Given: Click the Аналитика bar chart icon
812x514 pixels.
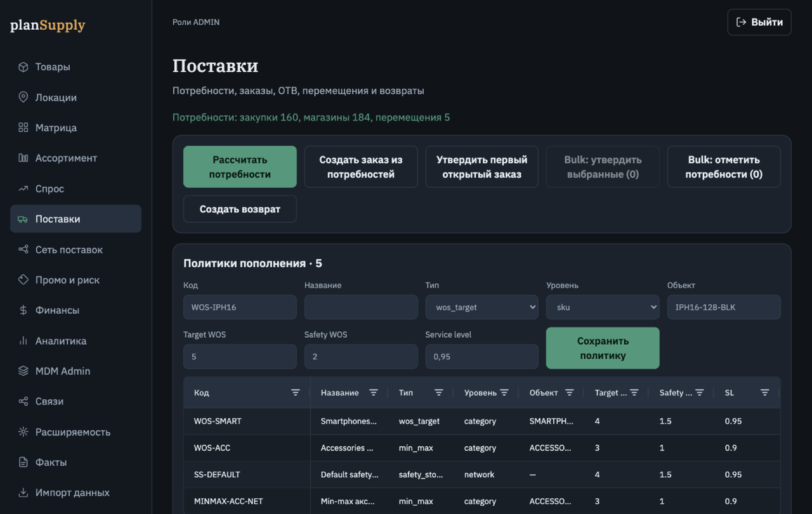Looking at the screenshot, I should (x=23, y=340).
